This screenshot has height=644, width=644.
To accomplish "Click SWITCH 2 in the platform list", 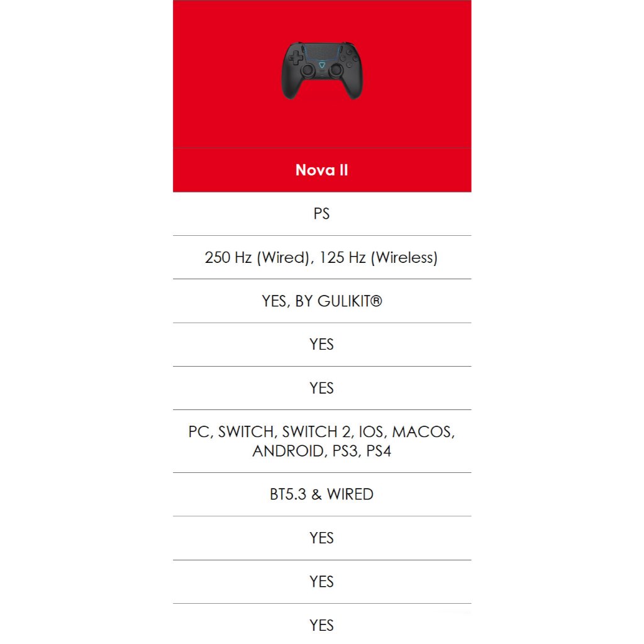I will pyautogui.click(x=316, y=432).
